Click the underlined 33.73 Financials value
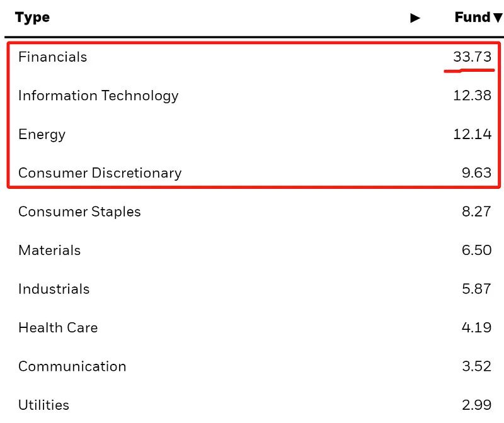The height and width of the screenshot is (423, 504). point(472,57)
